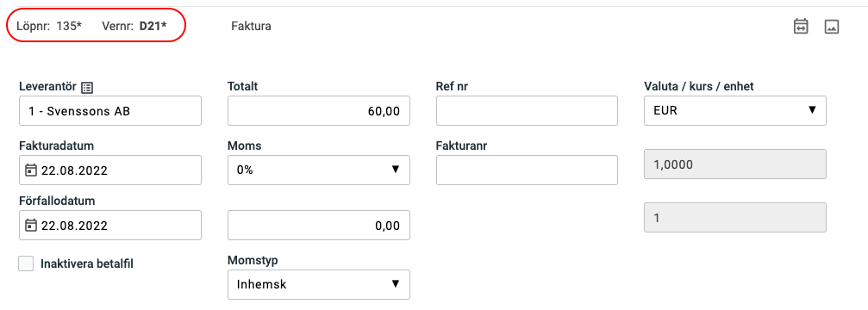The width and height of the screenshot is (868, 310).
Task: Open the EUR currency dropdown
Action: click(x=735, y=110)
